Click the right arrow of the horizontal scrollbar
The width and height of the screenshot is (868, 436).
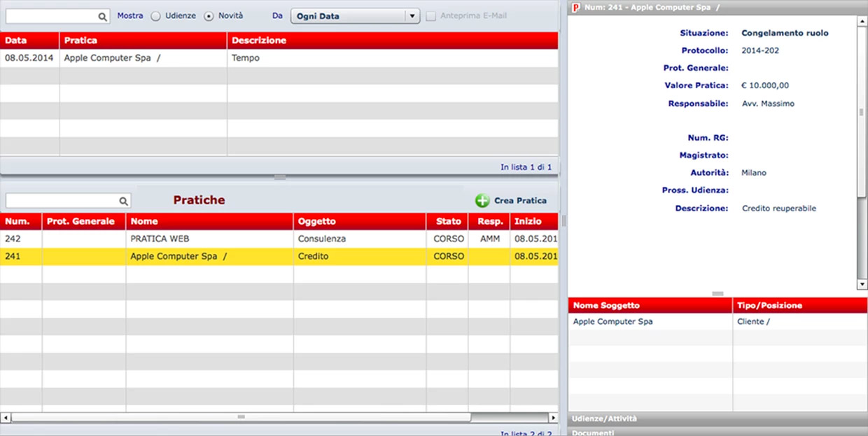pos(554,417)
